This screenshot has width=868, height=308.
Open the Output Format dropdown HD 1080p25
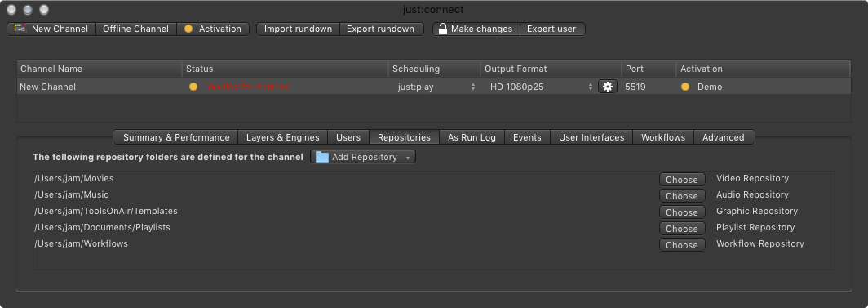[541, 87]
